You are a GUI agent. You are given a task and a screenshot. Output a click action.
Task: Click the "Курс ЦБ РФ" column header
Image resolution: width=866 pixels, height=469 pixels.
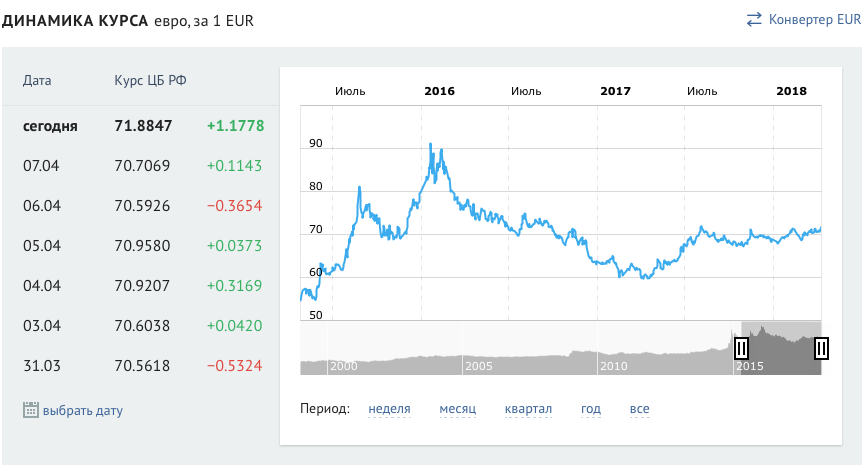tap(149, 80)
